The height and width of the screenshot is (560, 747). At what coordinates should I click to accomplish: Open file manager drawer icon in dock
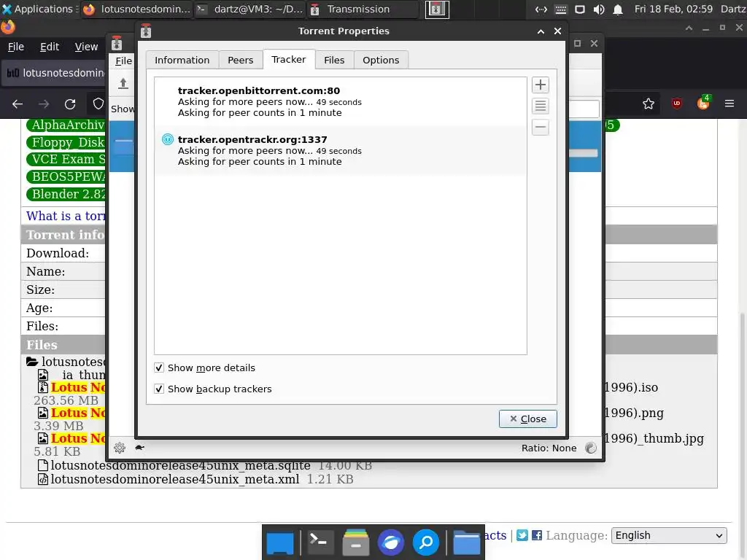click(356, 542)
